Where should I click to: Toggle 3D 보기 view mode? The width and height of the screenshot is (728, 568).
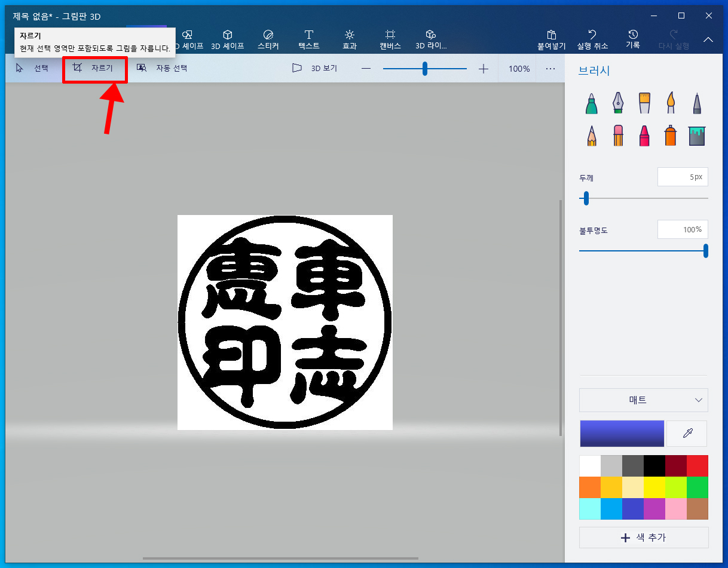315,69
